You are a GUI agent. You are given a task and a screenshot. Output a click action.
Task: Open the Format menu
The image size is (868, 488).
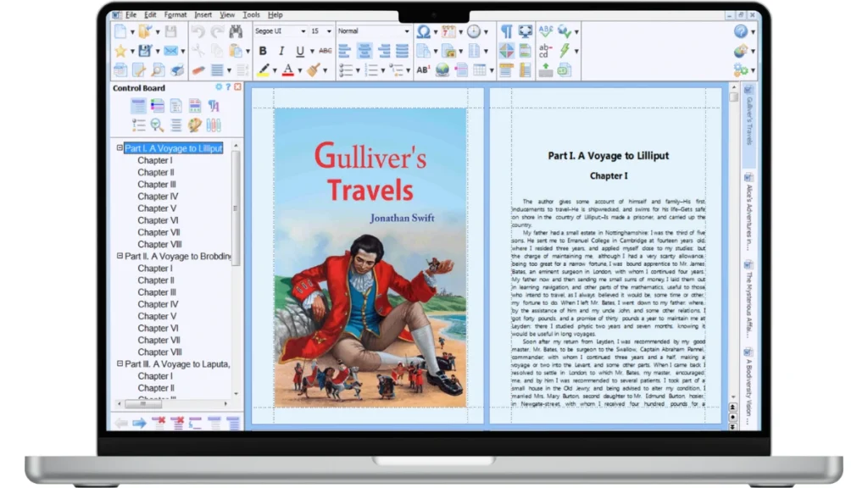pos(175,14)
